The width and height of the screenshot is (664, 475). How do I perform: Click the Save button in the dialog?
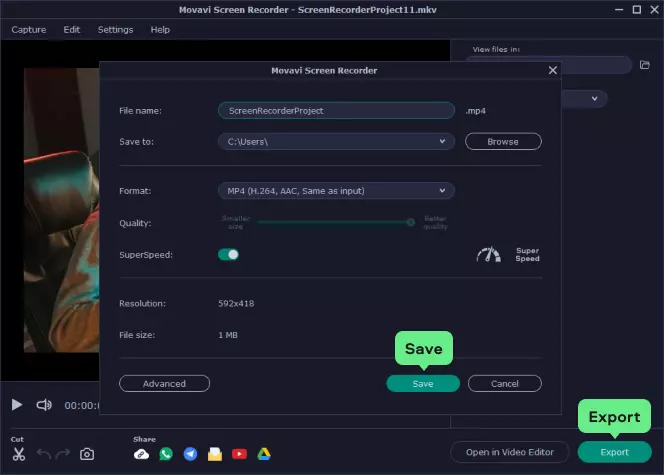click(423, 384)
